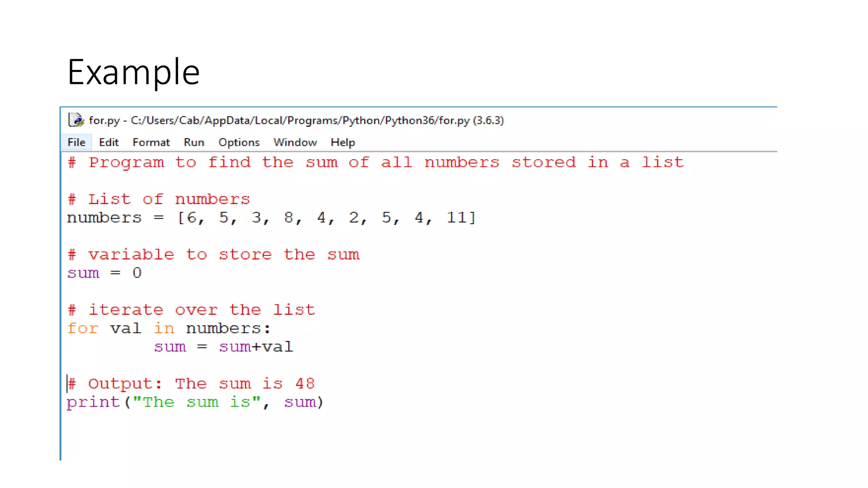Click the 'sum = 0' line
The height and width of the screenshot is (488, 868).
point(104,273)
